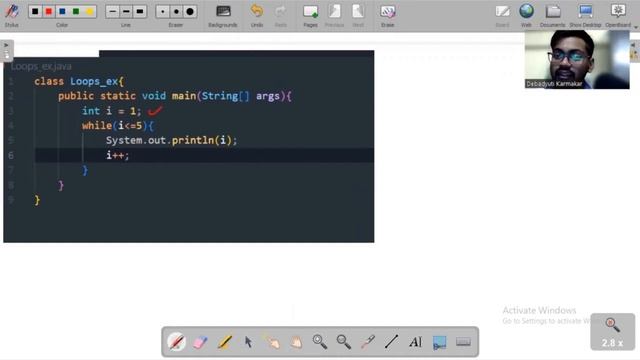Undo the last stroke
The image size is (640, 360).
257,15
